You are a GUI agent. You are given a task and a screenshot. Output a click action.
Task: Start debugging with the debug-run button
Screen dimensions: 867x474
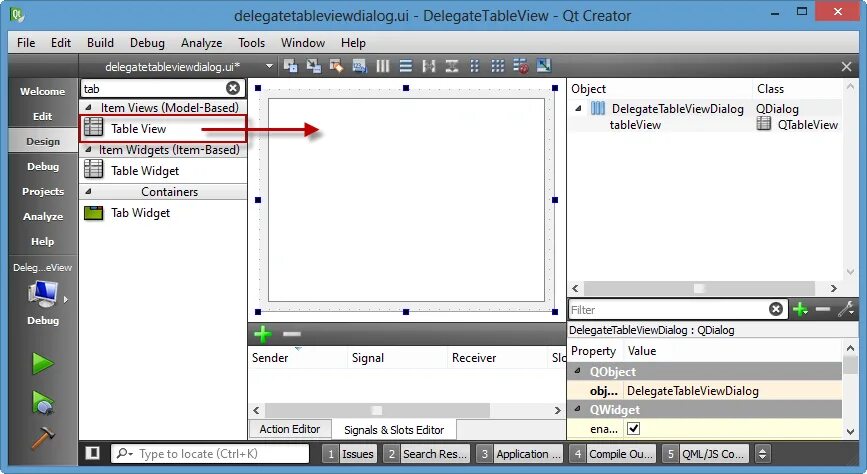click(43, 403)
